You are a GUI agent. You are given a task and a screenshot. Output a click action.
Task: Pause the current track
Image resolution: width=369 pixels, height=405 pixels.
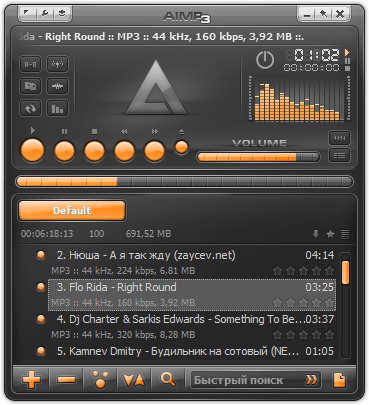[x=64, y=151]
